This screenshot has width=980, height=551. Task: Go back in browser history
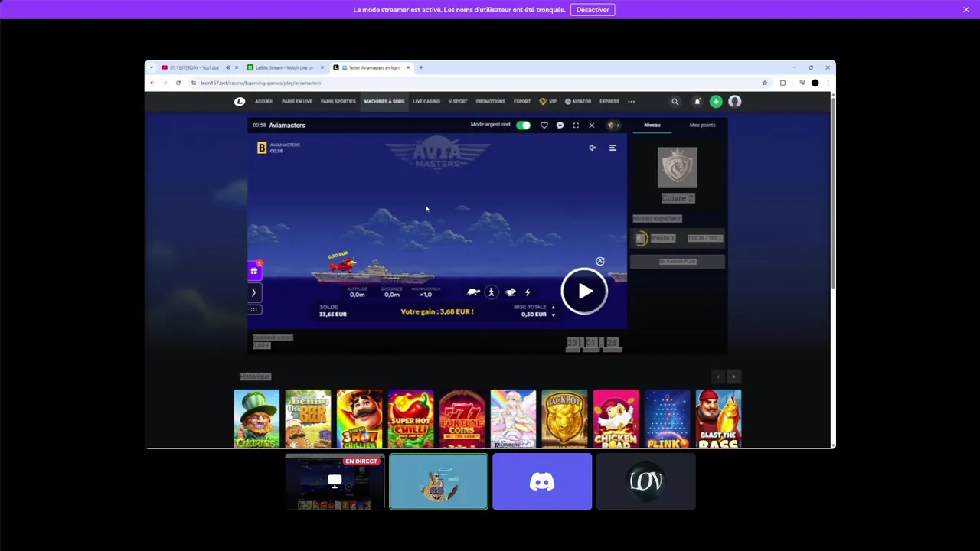[x=152, y=83]
